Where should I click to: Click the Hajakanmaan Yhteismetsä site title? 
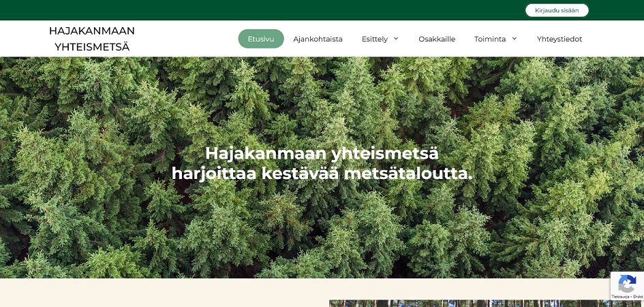pyautogui.click(x=92, y=39)
